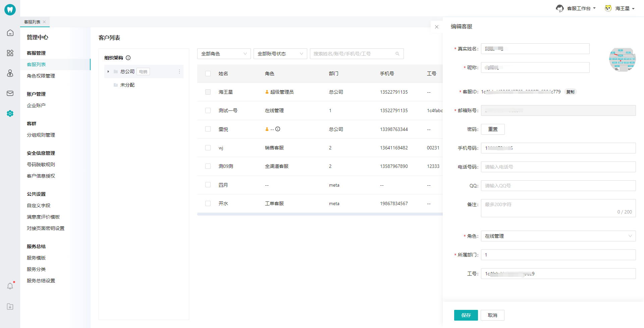Open the 全部角色 filter dropdown

coord(224,54)
